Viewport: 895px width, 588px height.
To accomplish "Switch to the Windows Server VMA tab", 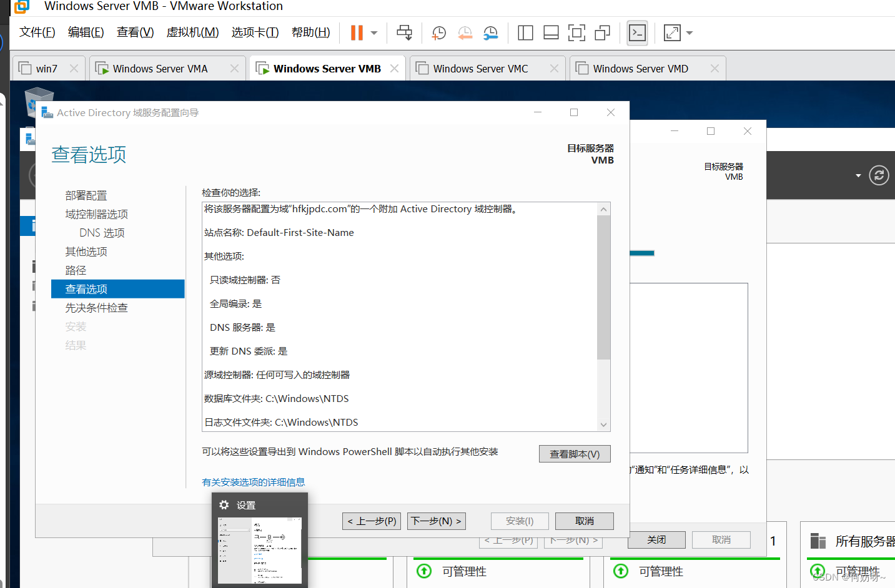I will [x=160, y=69].
